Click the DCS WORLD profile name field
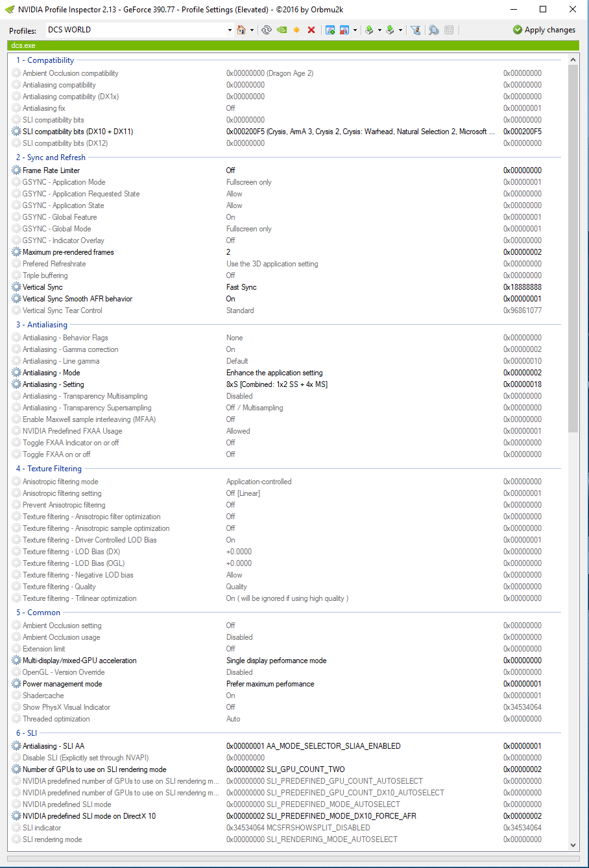 pos(136,30)
